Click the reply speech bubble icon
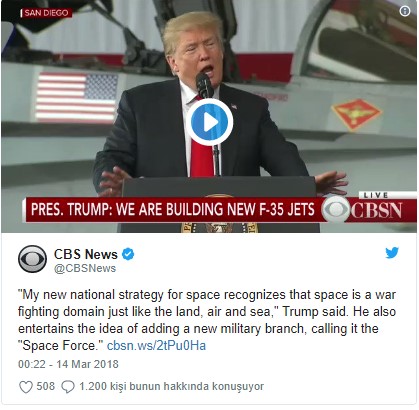This screenshot has height=410, width=419. [68, 387]
